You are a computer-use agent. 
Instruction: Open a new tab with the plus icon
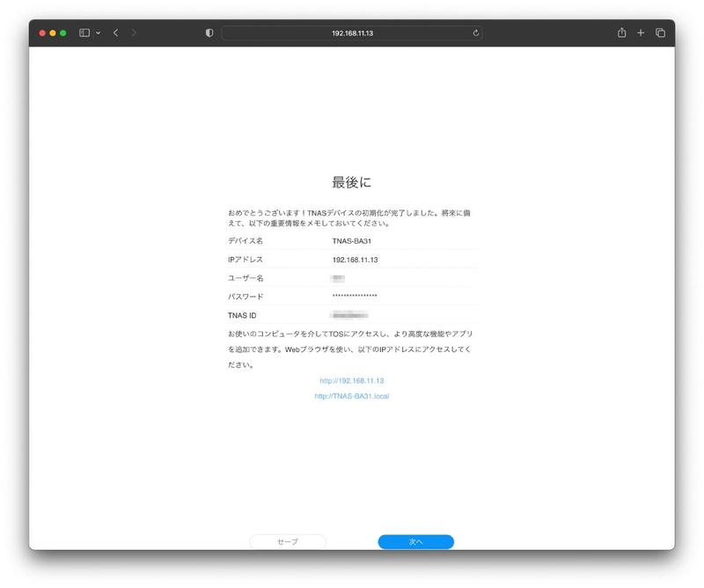(x=642, y=33)
